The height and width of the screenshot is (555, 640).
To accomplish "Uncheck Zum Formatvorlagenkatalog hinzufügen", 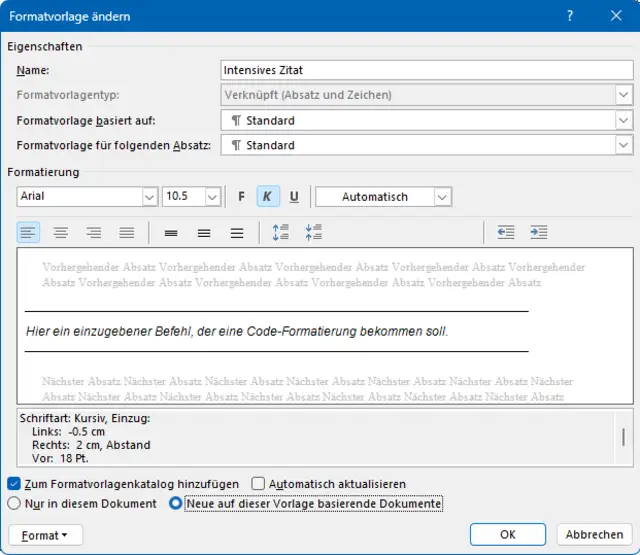I will click(14, 484).
